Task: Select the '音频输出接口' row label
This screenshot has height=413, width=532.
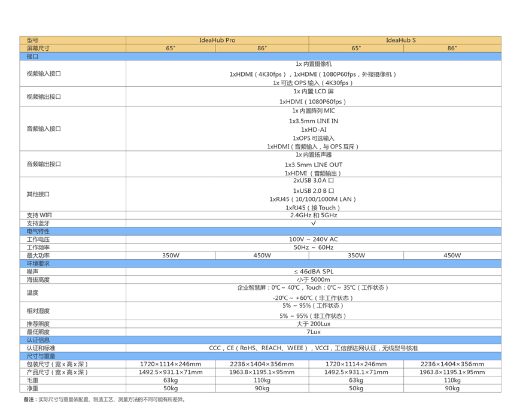Action: [44, 164]
